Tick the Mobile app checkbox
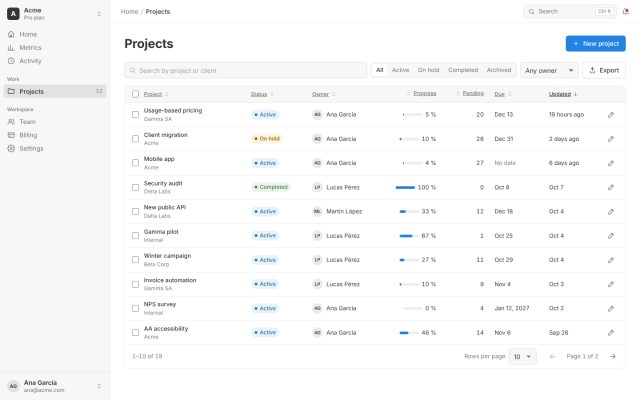The height and width of the screenshot is (400, 640). point(136,163)
